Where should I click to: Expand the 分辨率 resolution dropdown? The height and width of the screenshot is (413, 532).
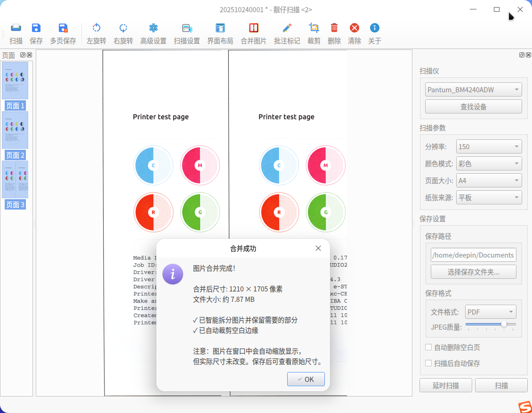point(489,146)
